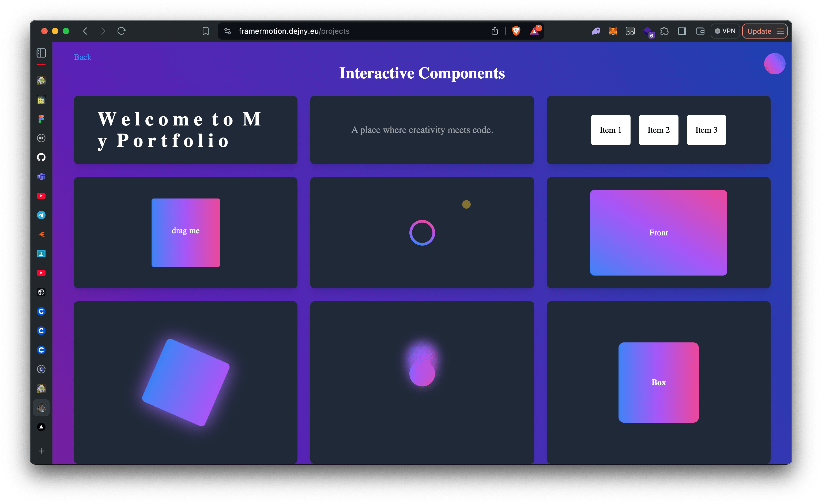Screen dimensions: 822x504
Task: Click the gradient circle in page top-right corner
Action: (x=774, y=63)
